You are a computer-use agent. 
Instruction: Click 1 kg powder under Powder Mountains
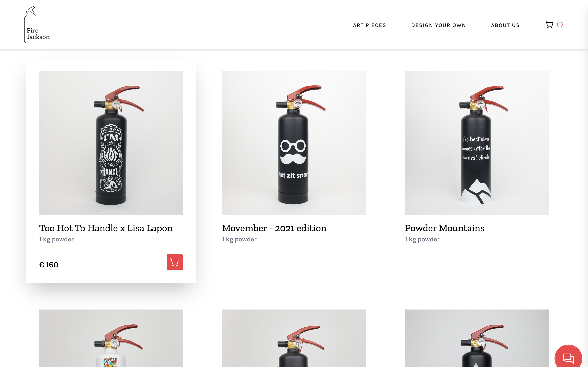point(422,239)
